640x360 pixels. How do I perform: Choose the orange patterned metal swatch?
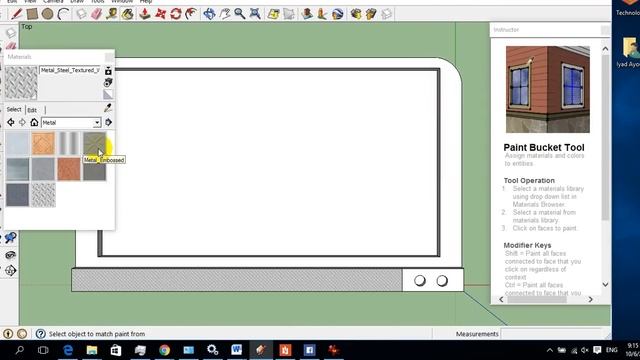point(43,143)
